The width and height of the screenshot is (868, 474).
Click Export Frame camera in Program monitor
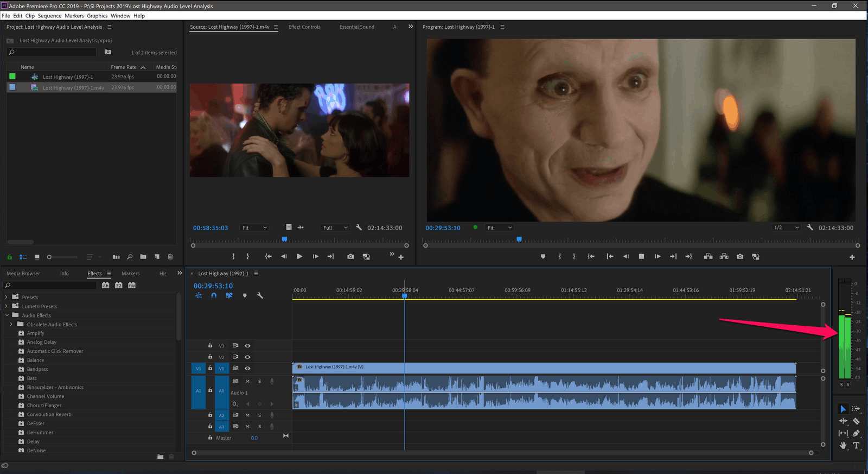pyautogui.click(x=740, y=256)
